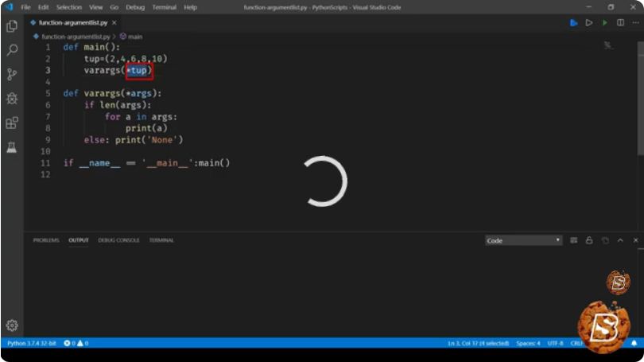The height and width of the screenshot is (362, 644).
Task: Open the Terminal menu
Action: click(x=165, y=7)
